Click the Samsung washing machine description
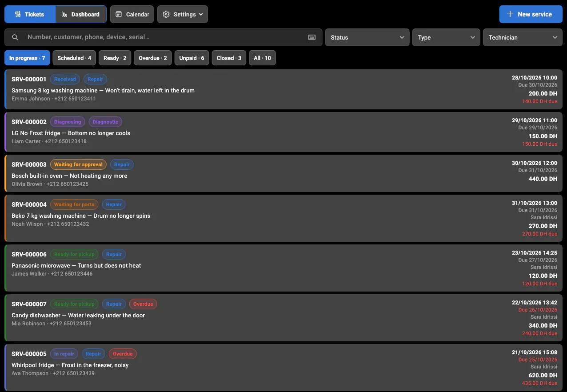The height and width of the screenshot is (392, 567). 103,90
